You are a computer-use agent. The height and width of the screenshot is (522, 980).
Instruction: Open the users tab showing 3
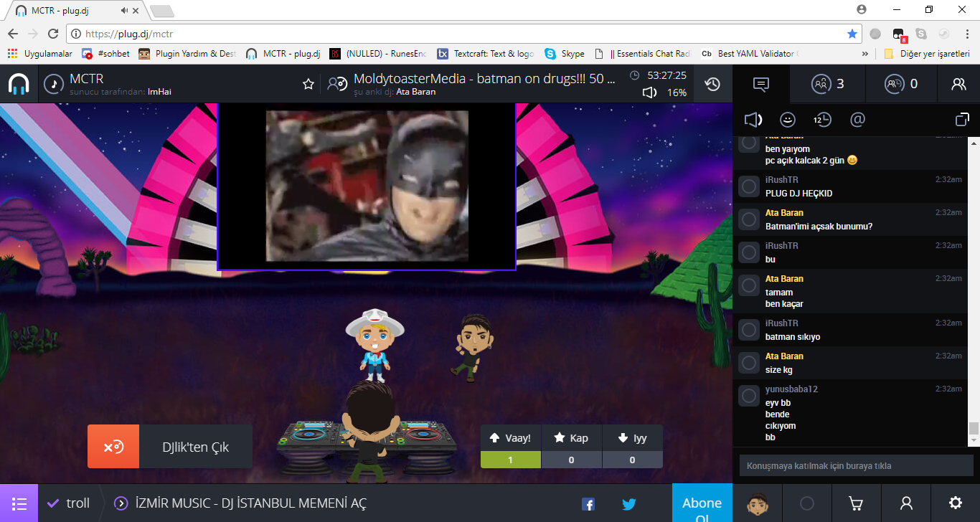[x=828, y=84]
